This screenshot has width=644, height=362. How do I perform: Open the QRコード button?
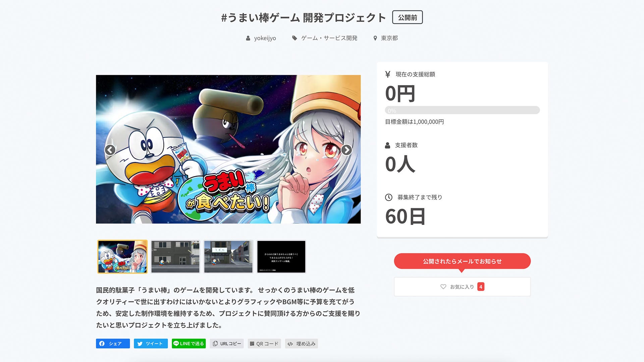(x=264, y=344)
